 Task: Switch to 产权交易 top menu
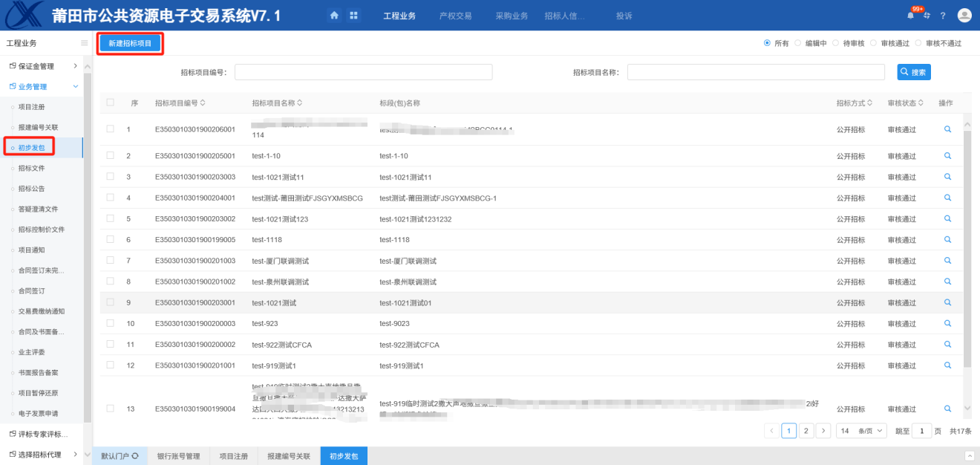(x=455, y=16)
